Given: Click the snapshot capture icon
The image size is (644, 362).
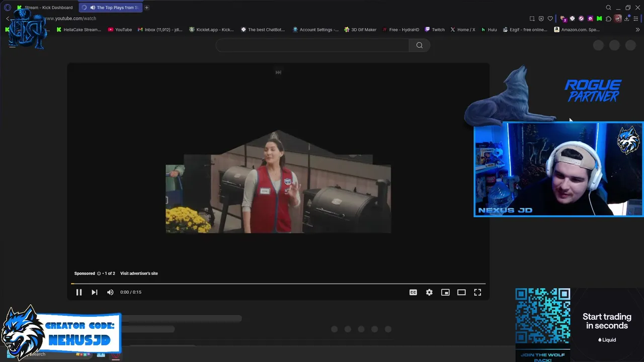Looking at the screenshot, I should click(532, 19).
